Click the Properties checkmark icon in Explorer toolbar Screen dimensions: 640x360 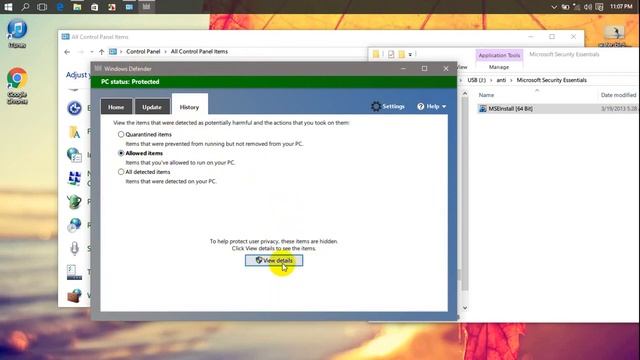pos(391,54)
